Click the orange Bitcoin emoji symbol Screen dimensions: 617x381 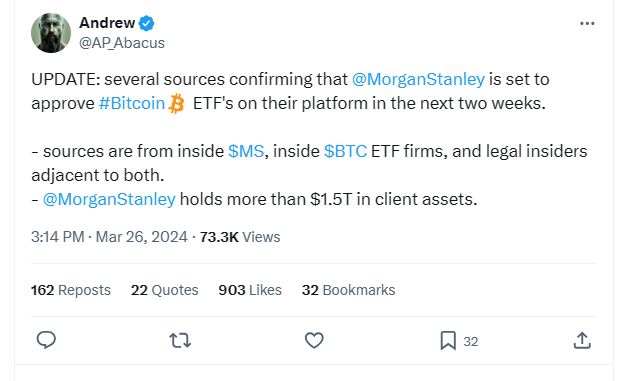[176, 104]
